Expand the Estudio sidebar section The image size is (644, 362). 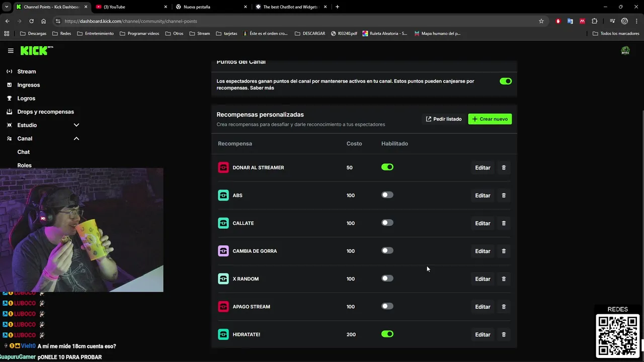[76, 125]
